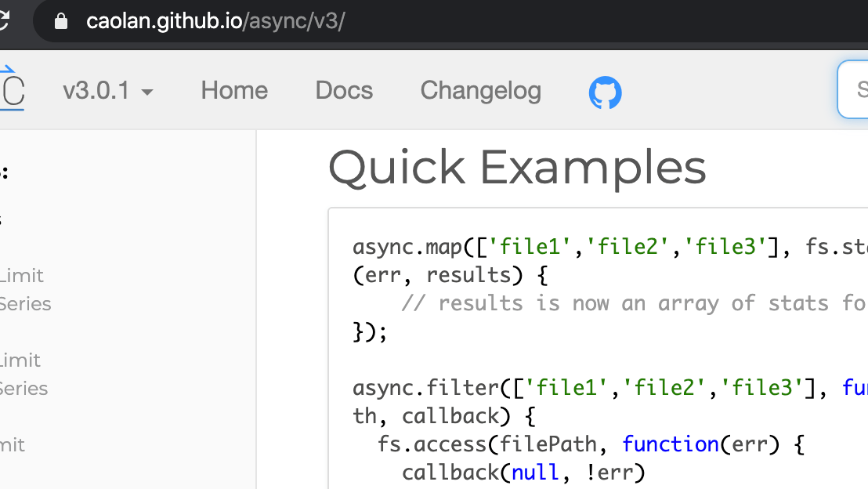Click the search input field

tap(852, 89)
